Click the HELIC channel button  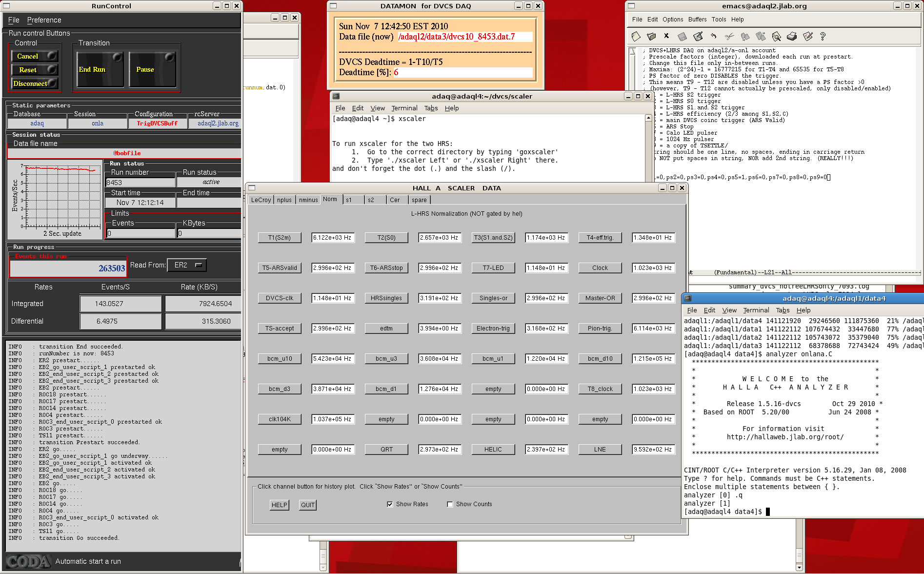pos(493,450)
